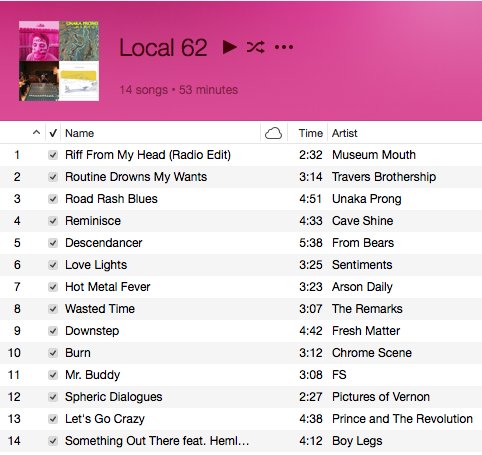Image resolution: width=482 pixels, height=455 pixels.
Task: Uncheck Road Rash Blues
Action: (53, 199)
